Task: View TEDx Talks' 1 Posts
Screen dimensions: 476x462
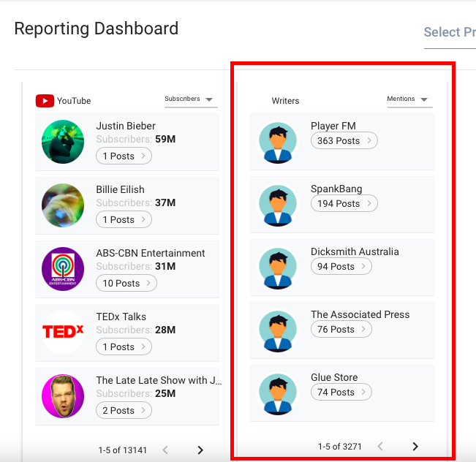Action: click(124, 346)
